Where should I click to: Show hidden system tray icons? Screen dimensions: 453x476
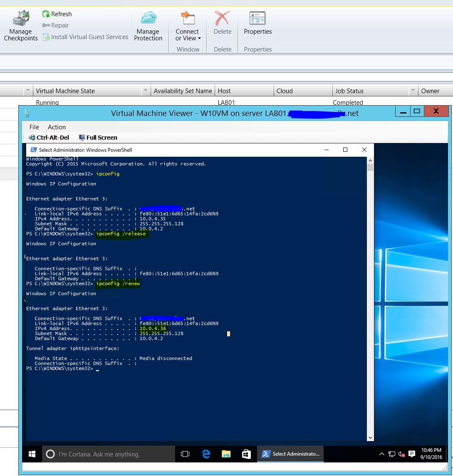381,454
